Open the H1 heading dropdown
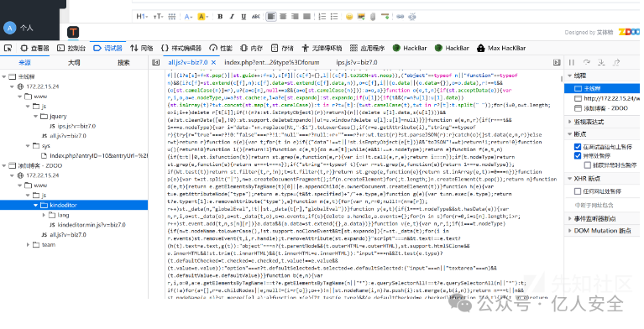Image resolution: width=644 pixels, height=329 pixels. 141,17
